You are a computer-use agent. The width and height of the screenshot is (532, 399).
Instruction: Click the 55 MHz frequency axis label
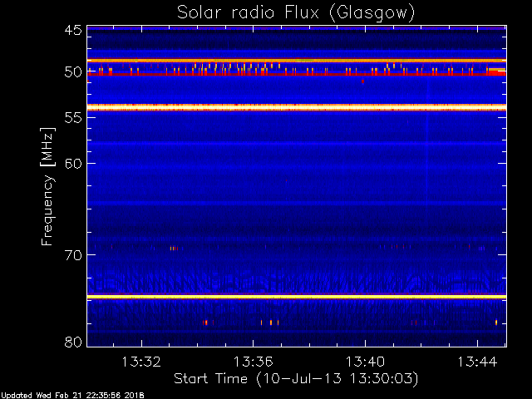pos(73,117)
